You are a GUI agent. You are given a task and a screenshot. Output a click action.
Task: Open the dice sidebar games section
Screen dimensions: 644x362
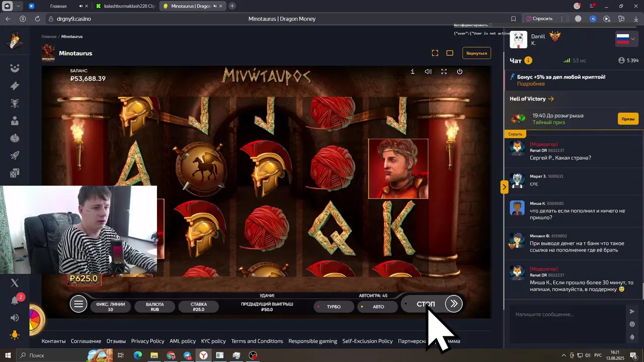click(x=15, y=173)
